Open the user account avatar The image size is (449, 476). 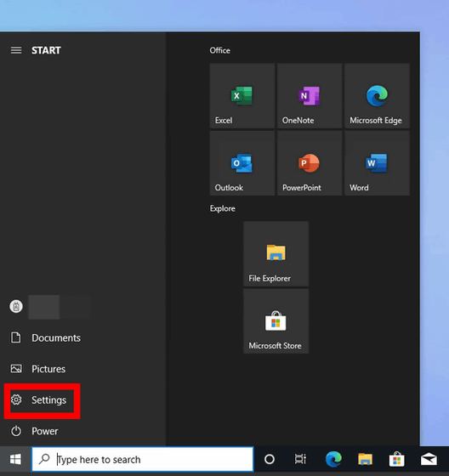16,306
